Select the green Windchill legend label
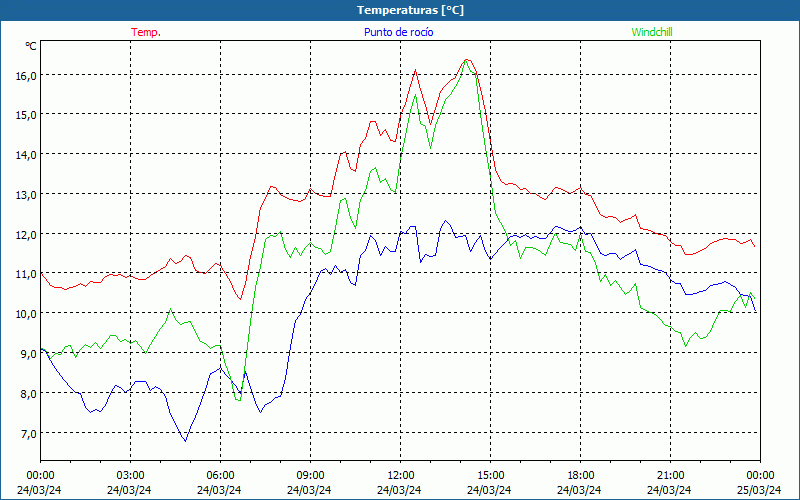 [652, 32]
